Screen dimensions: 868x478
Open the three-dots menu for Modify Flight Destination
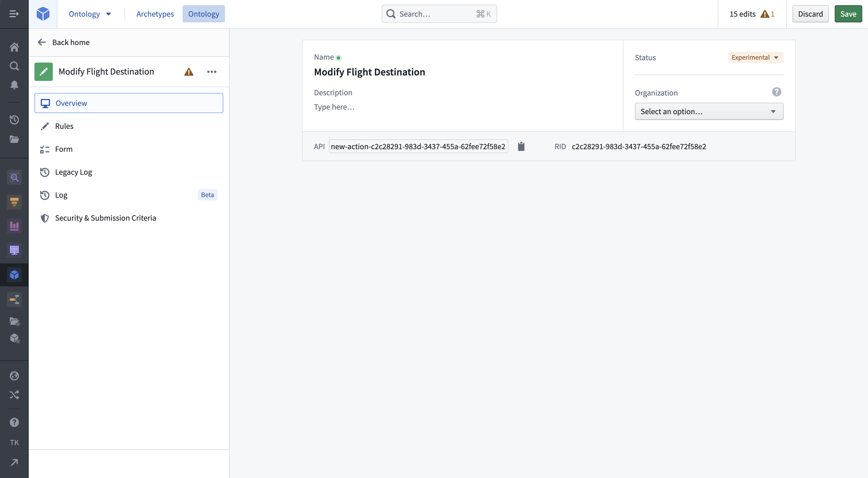pos(212,72)
